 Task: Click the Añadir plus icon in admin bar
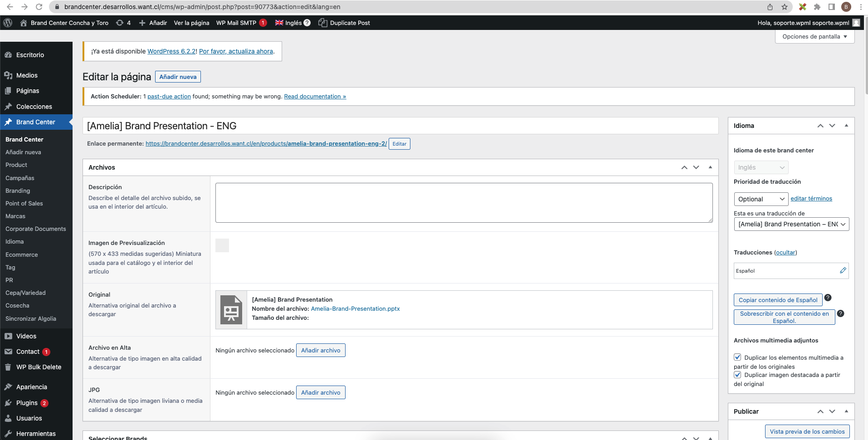[142, 23]
